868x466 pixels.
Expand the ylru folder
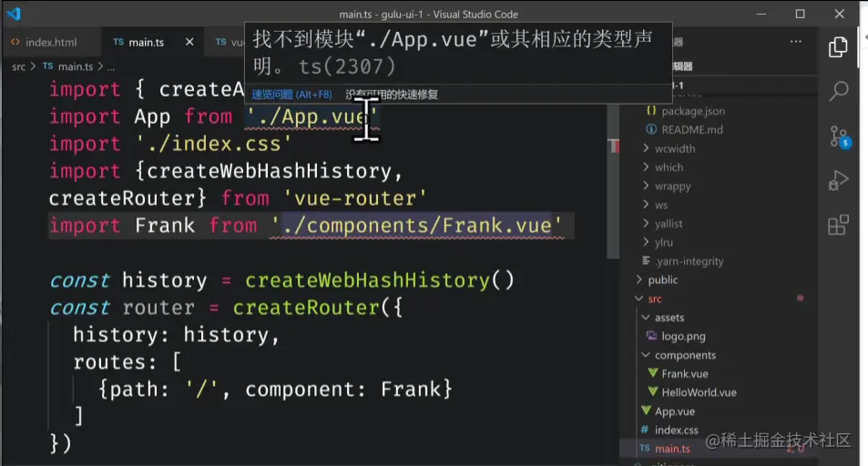tap(664, 243)
